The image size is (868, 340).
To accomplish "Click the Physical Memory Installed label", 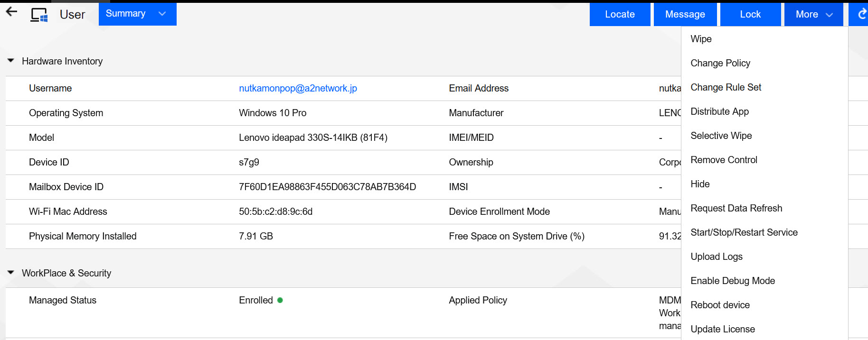I will [83, 236].
